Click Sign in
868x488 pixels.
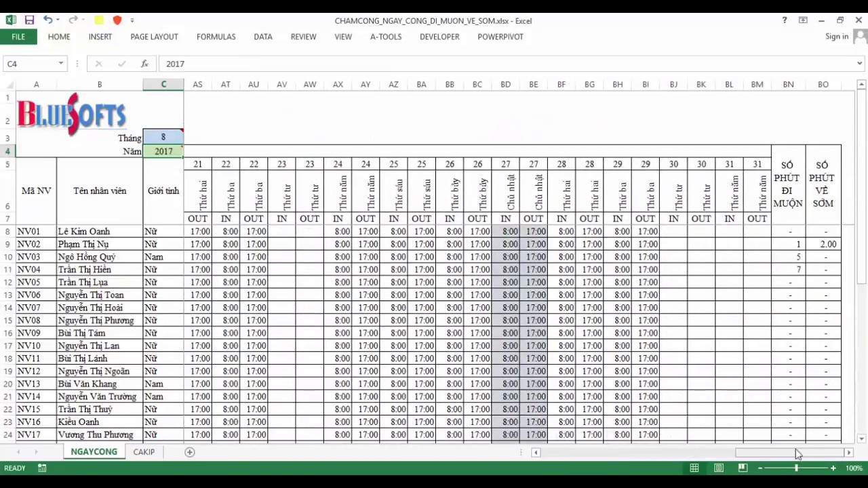click(837, 37)
